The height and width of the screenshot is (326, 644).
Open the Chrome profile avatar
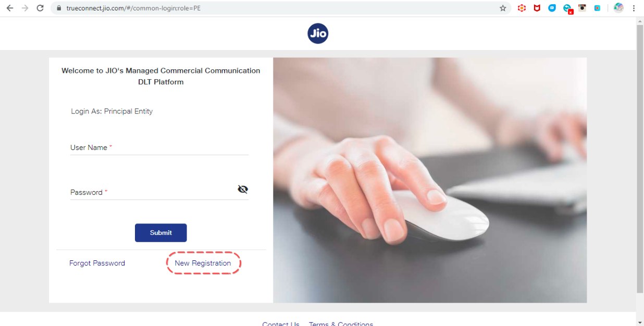click(618, 8)
